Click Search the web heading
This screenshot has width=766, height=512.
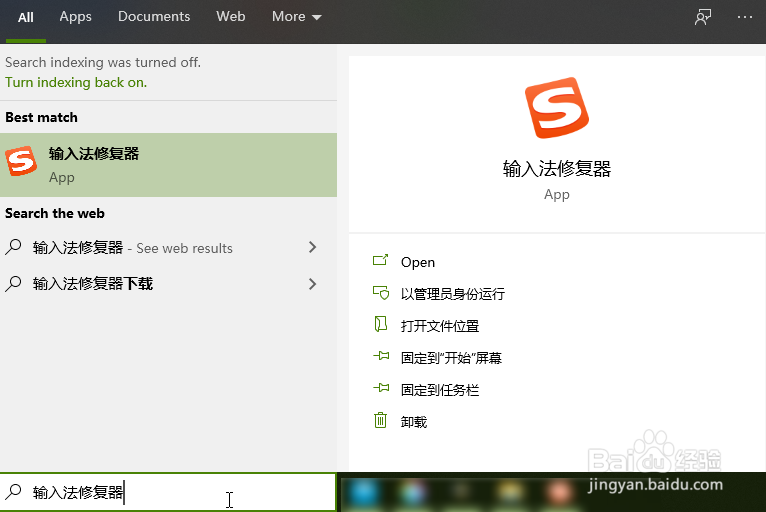[55, 213]
